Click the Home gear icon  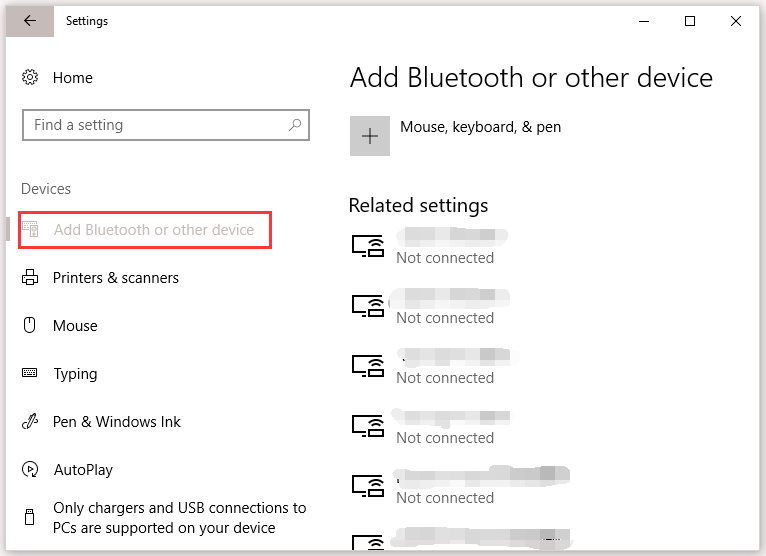point(30,77)
